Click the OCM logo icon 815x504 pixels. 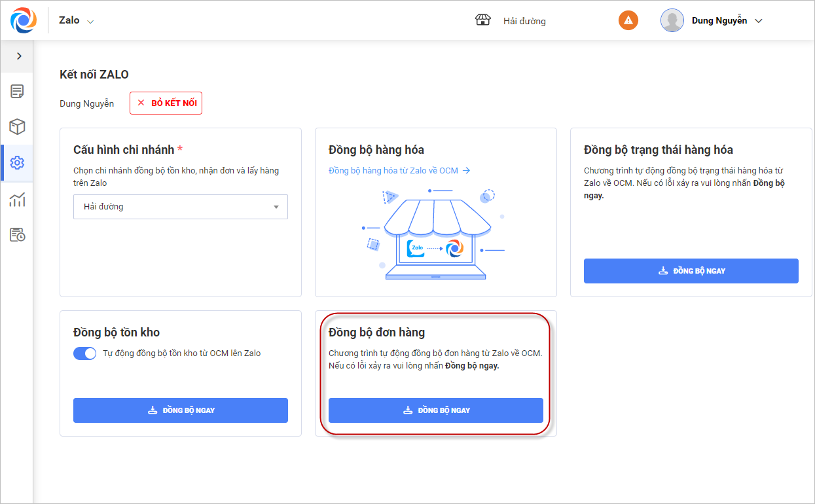(24, 20)
